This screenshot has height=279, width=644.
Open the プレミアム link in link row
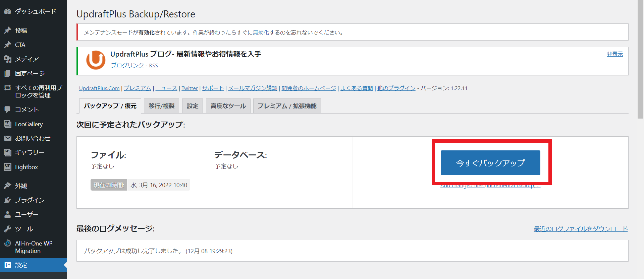point(138,88)
